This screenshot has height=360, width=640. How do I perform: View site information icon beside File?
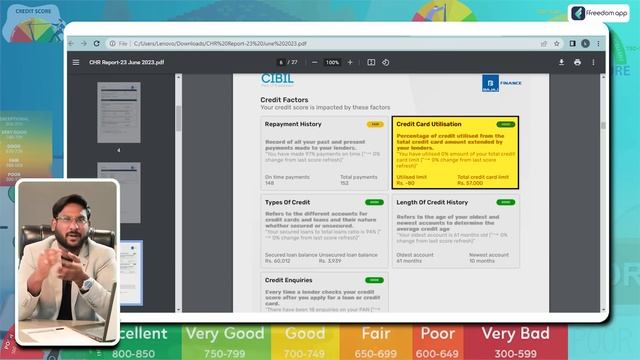click(112, 43)
